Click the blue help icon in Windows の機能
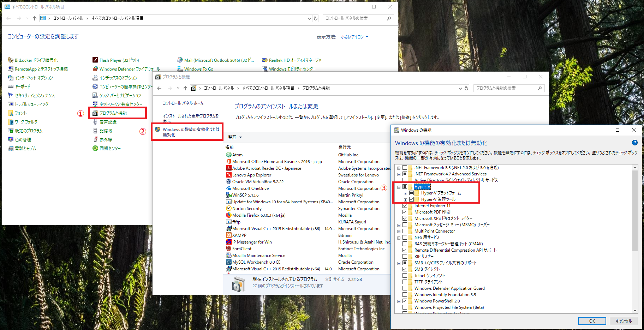The image size is (644, 330). tap(634, 143)
